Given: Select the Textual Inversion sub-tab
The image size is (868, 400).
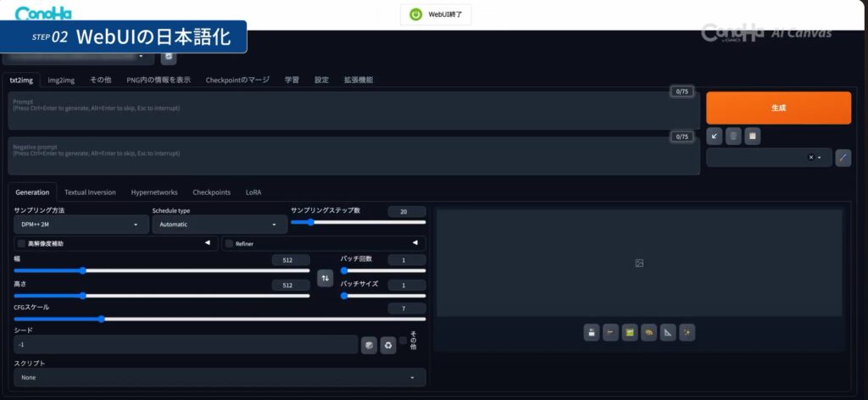Looking at the screenshot, I should 90,192.
